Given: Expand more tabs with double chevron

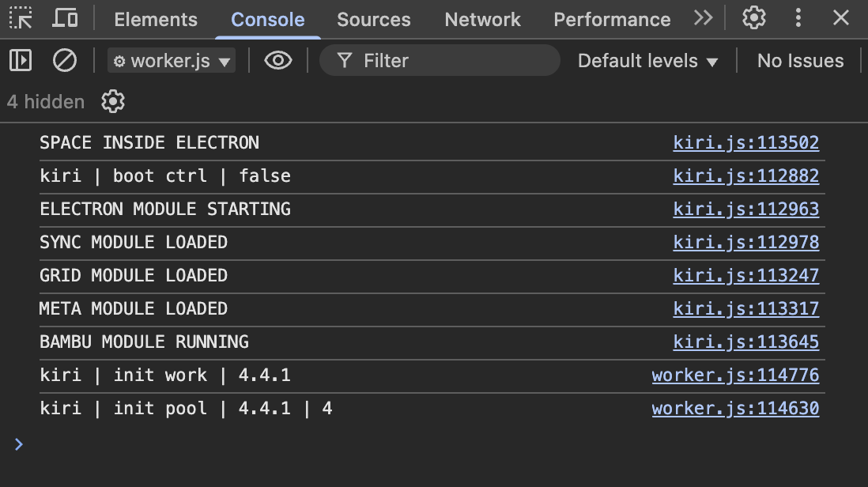Looking at the screenshot, I should pos(703,18).
